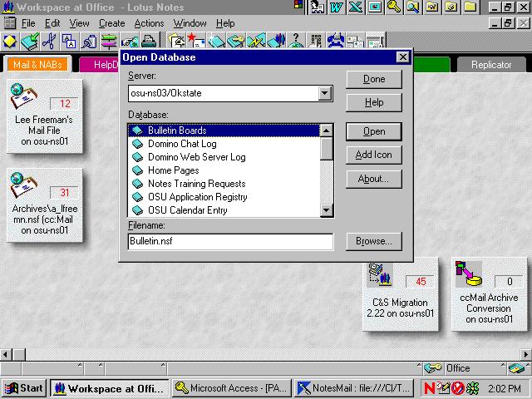Click the building grid SmartIcon

tap(316, 42)
